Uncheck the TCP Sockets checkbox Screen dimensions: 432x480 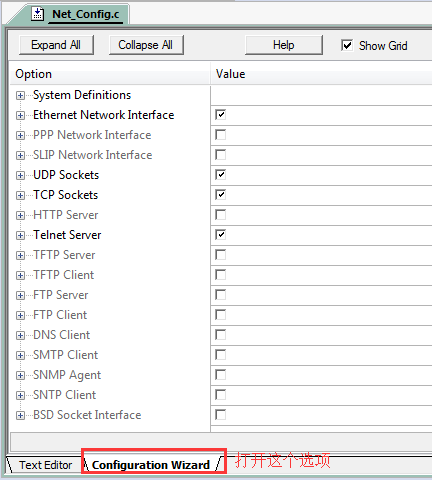click(220, 195)
